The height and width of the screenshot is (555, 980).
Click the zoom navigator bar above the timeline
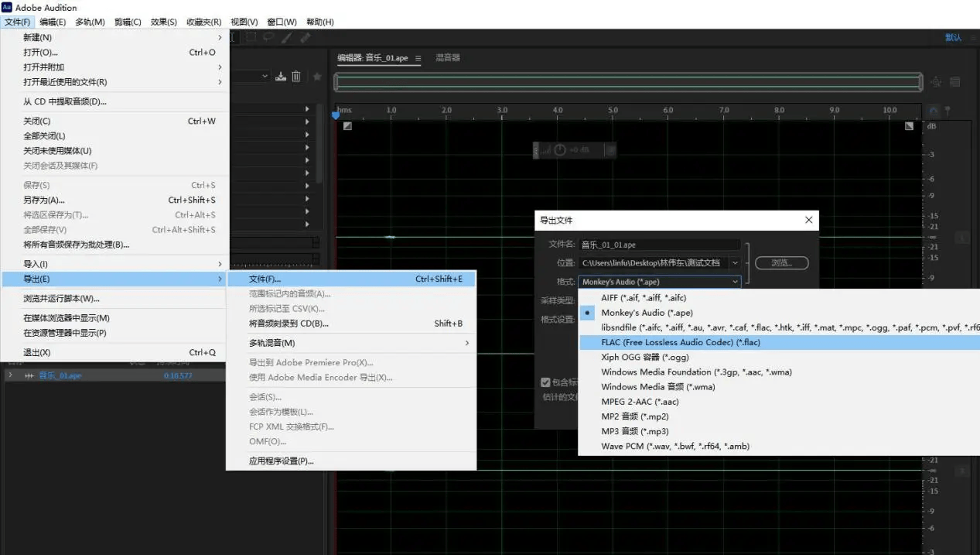point(628,81)
